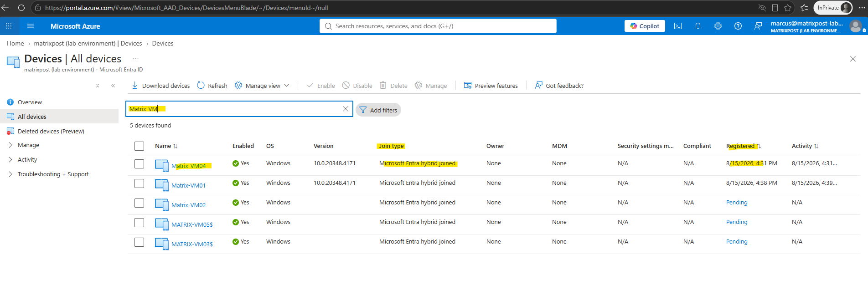Screen dimensions: 868x290
Task: Open the header feedback icon
Action: tap(758, 26)
